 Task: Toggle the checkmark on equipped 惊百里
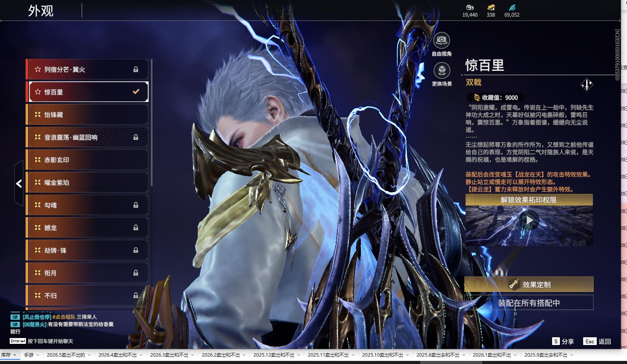click(136, 91)
